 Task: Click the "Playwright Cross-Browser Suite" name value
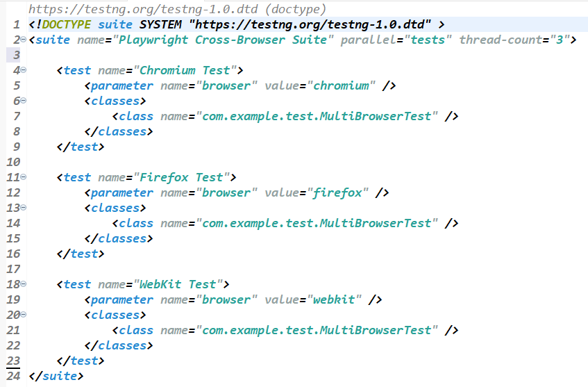[223, 40]
